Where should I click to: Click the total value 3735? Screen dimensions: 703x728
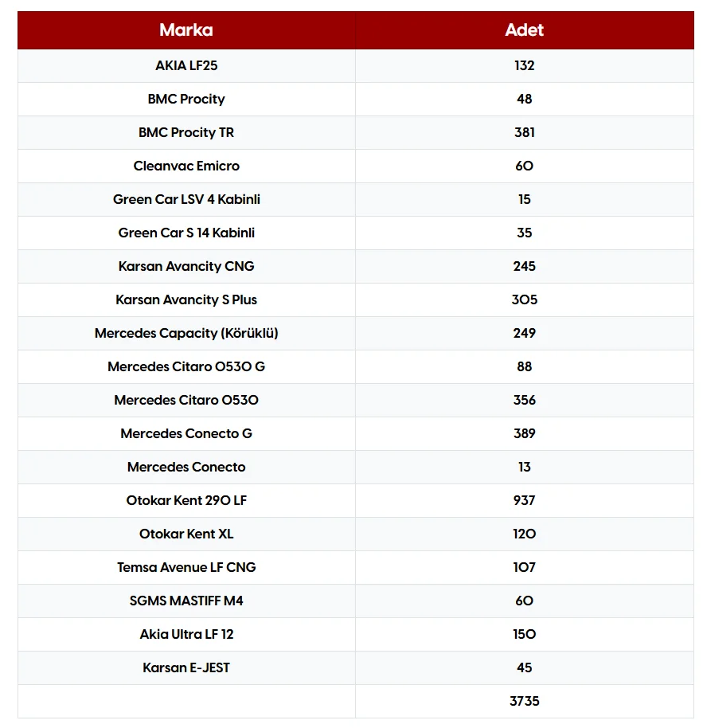click(524, 701)
